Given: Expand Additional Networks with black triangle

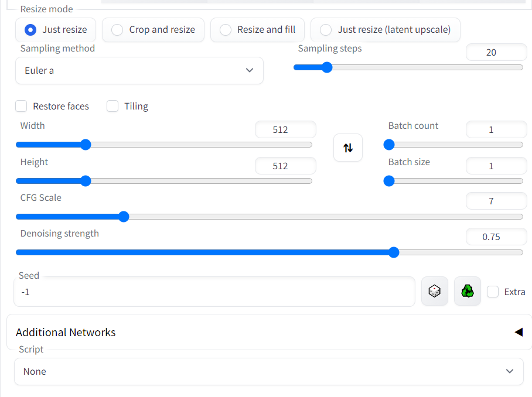Looking at the screenshot, I should [519, 332].
